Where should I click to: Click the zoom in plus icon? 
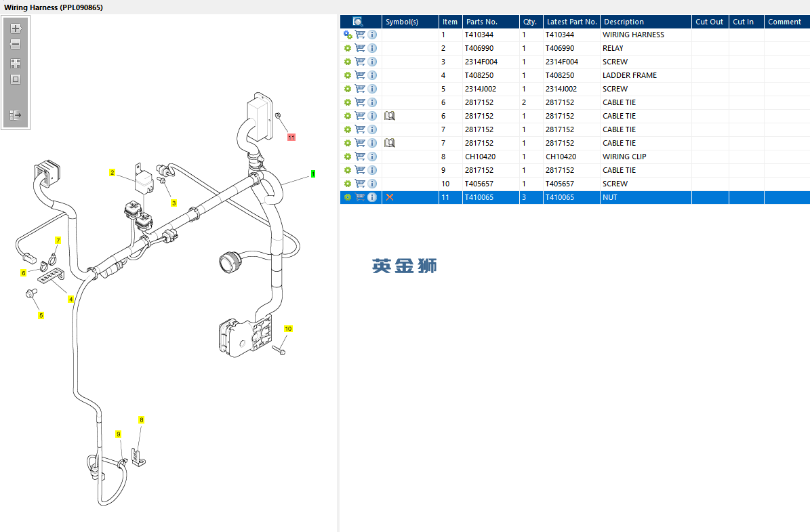tap(16, 28)
